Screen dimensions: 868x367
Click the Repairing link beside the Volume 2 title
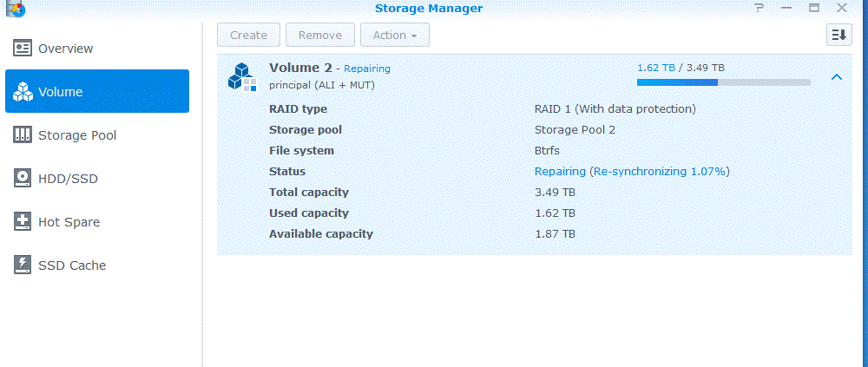(367, 69)
